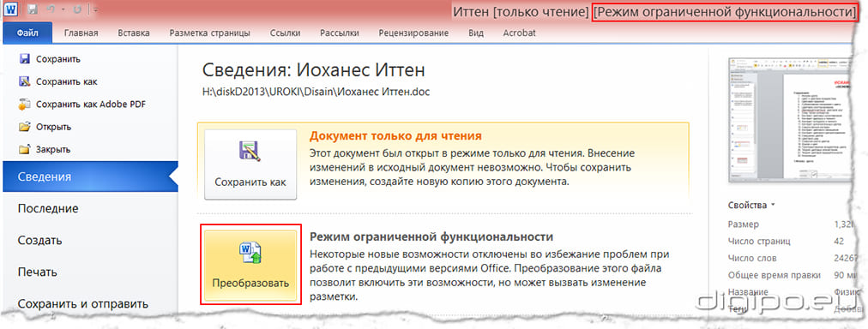Viewport: 868px width, 329px height.
Task: Open Сохранить и отправить section
Action: click(83, 304)
